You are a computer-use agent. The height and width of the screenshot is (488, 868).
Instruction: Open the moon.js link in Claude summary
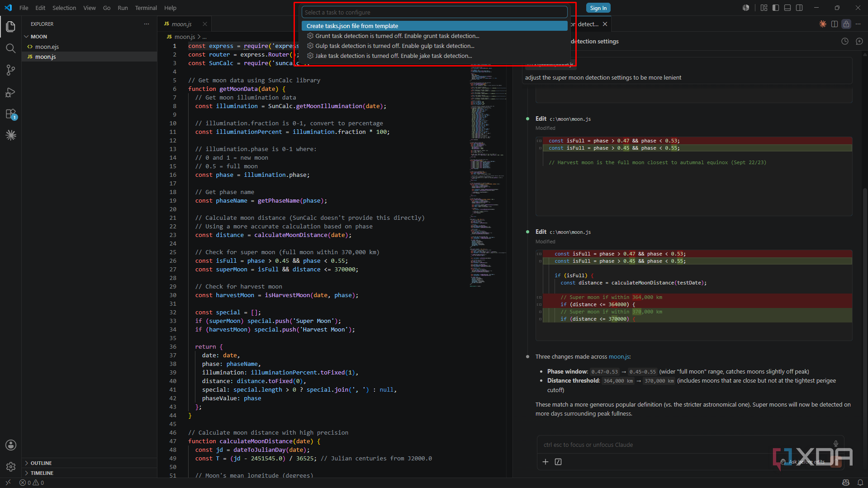tap(619, 357)
